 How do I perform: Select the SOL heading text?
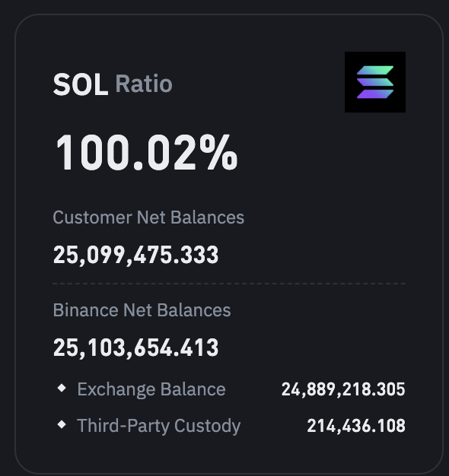[x=81, y=84]
